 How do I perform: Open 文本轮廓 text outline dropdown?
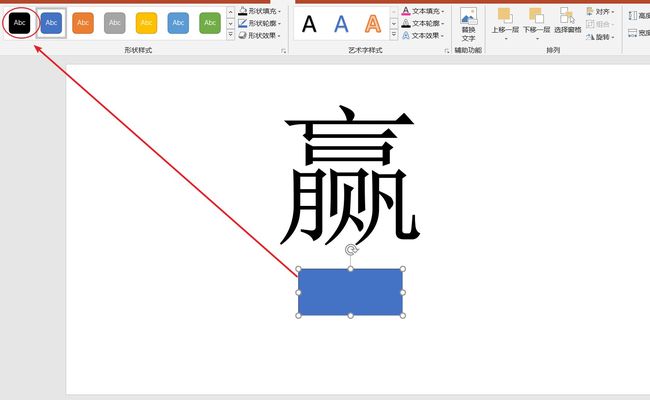click(423, 23)
